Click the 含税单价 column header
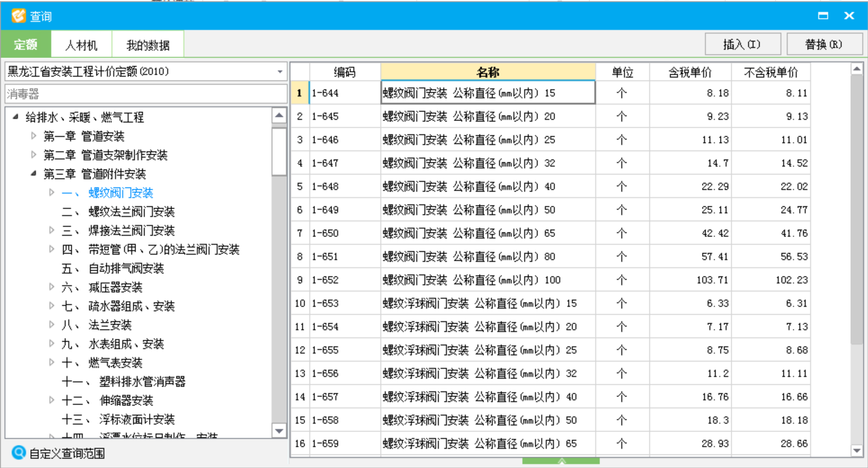Screen dimensions: 868x468 (690, 73)
